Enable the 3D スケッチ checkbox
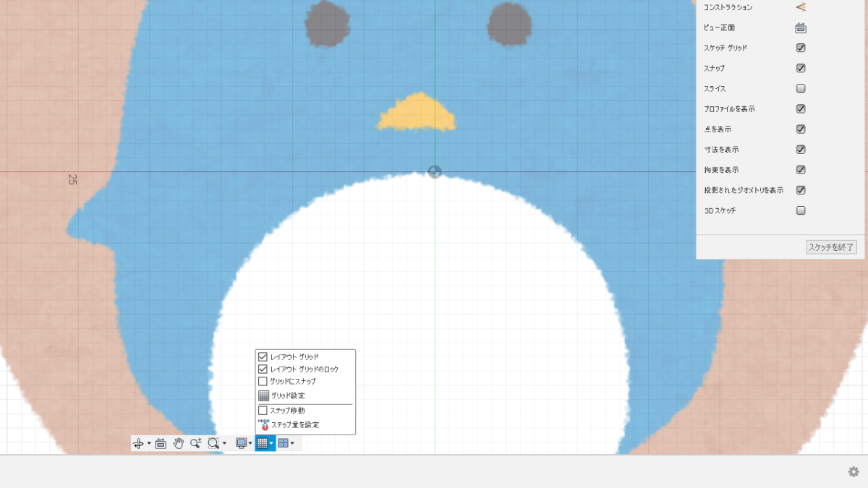 point(801,210)
